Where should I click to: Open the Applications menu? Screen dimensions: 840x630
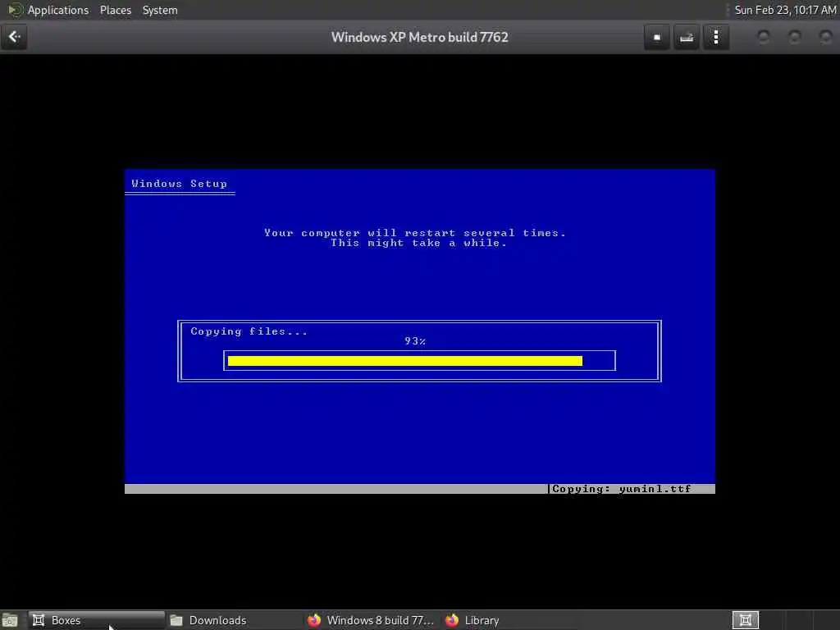pos(58,10)
